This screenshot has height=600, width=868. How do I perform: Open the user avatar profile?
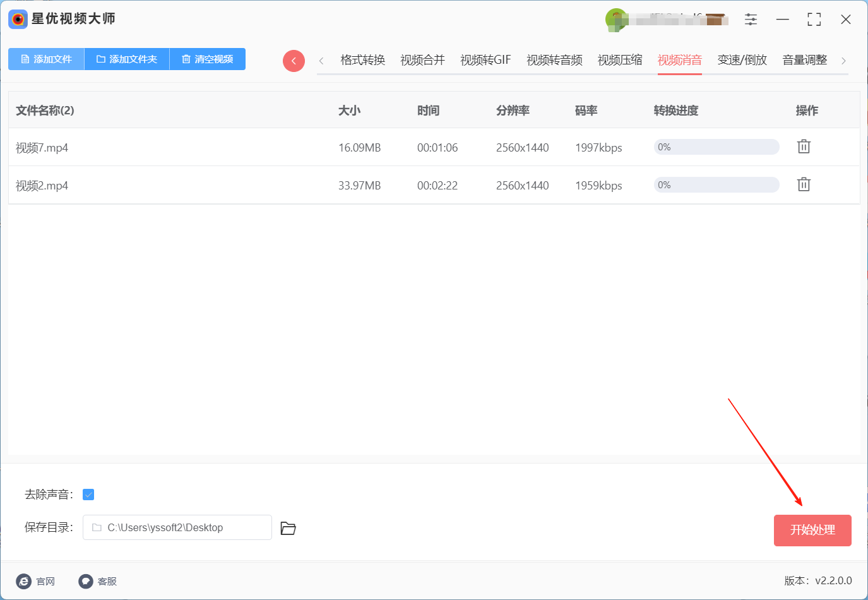click(x=615, y=19)
